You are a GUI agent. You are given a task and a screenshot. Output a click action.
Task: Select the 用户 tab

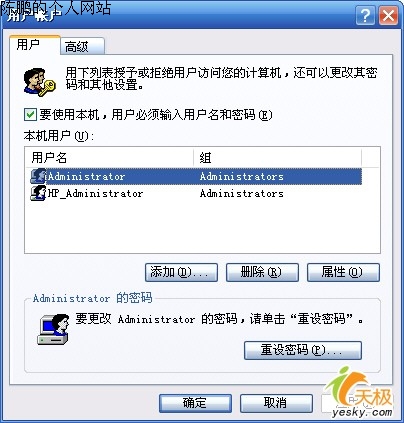[35, 45]
